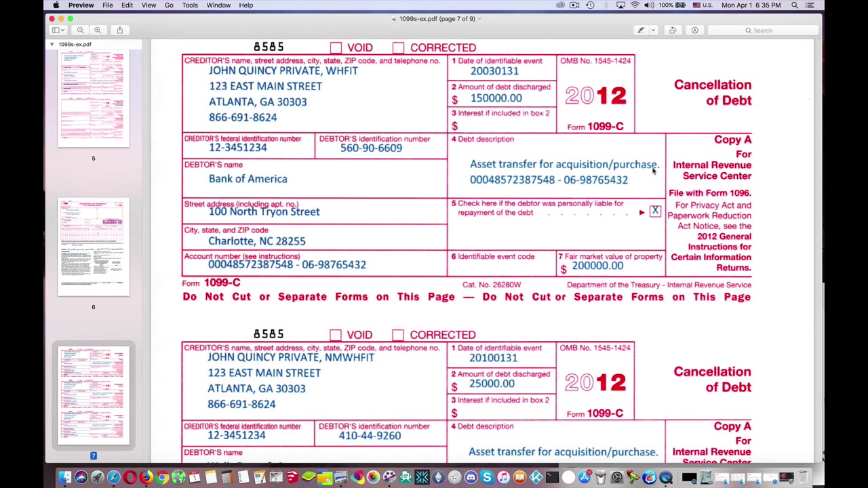
Task: Click the Time Machine menu bar icon
Action: 590,5
